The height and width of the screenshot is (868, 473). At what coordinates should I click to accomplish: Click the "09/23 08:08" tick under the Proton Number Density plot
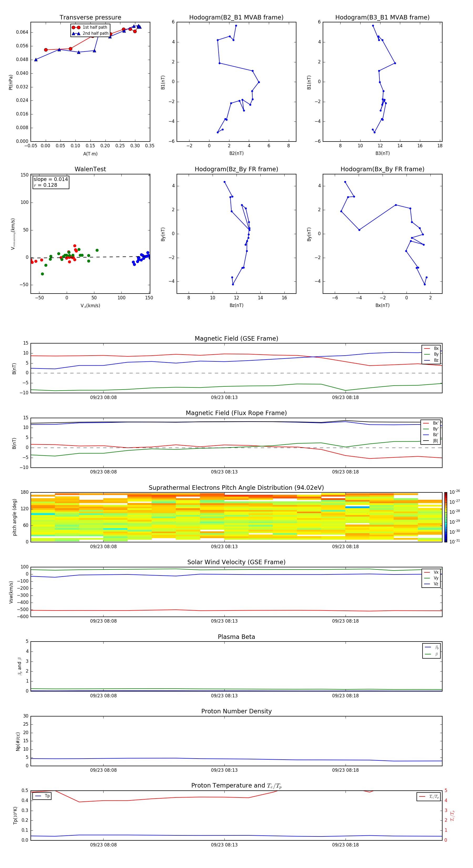click(103, 770)
